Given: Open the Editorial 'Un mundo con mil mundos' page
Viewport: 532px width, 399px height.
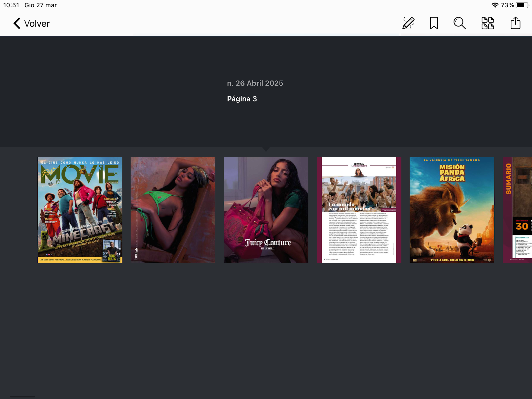Looking at the screenshot, I should [359, 210].
